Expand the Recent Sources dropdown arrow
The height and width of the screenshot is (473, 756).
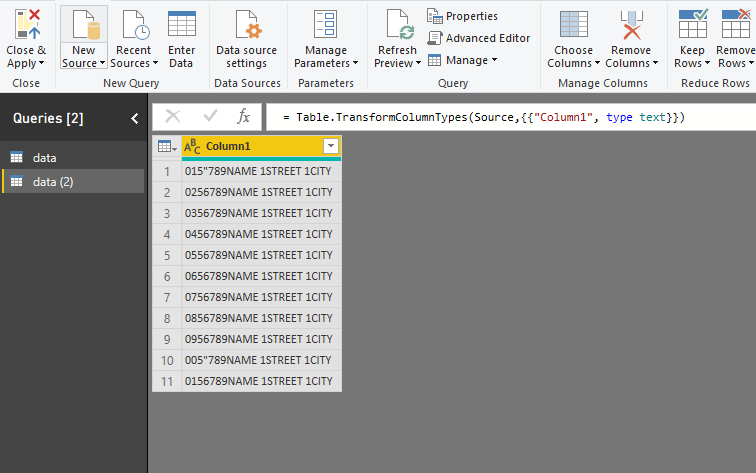[155, 63]
